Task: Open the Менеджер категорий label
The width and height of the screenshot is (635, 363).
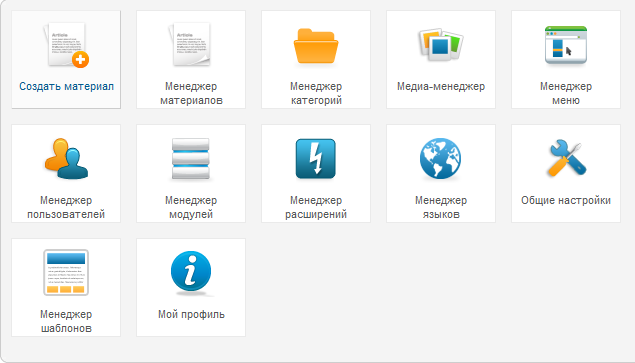Action: pos(316,93)
